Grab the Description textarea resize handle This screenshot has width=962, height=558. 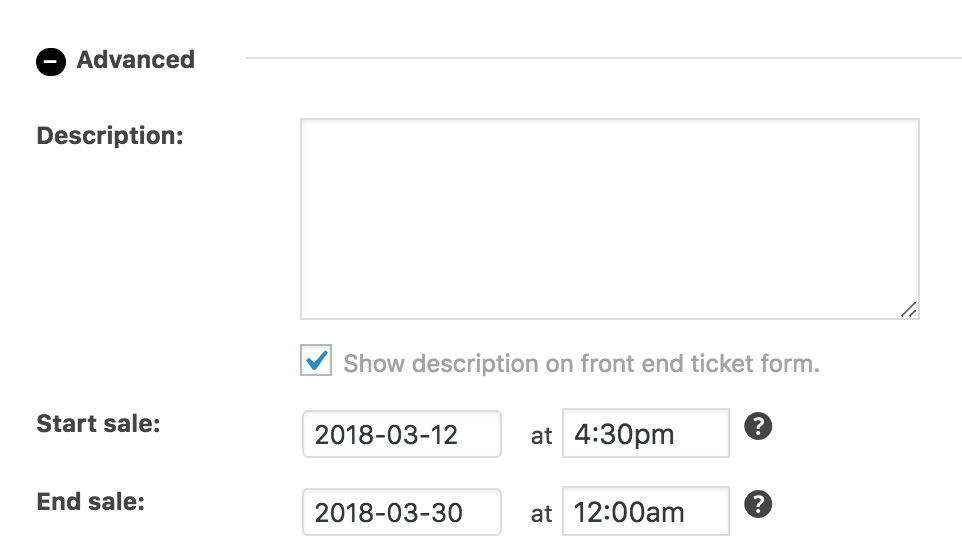point(908,310)
